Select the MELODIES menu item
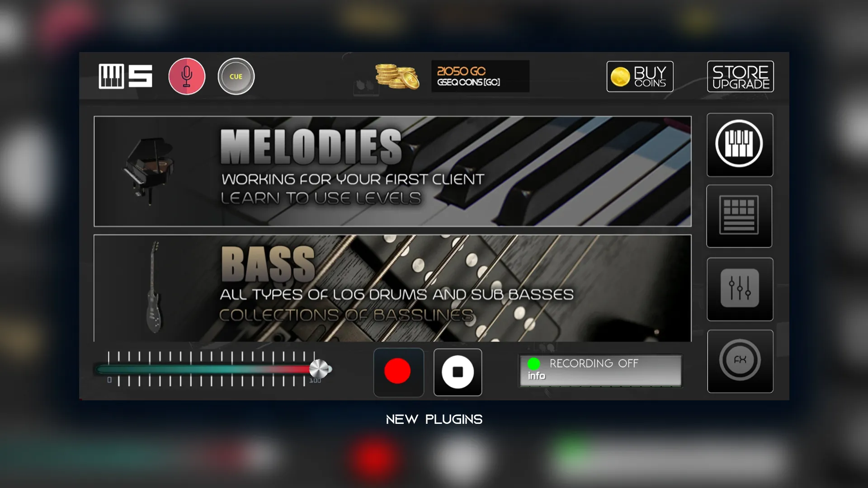Screen dimensions: 868x488 (393, 172)
